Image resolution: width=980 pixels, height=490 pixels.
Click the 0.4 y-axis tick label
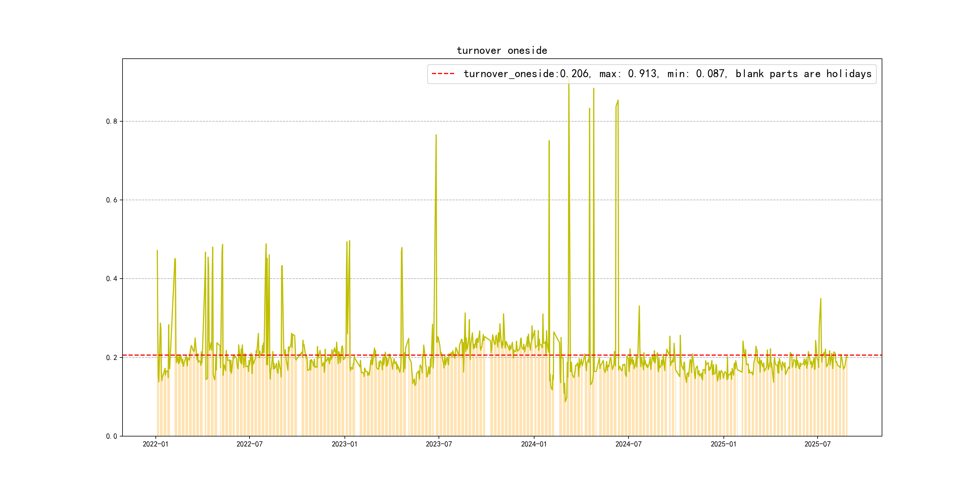click(112, 279)
